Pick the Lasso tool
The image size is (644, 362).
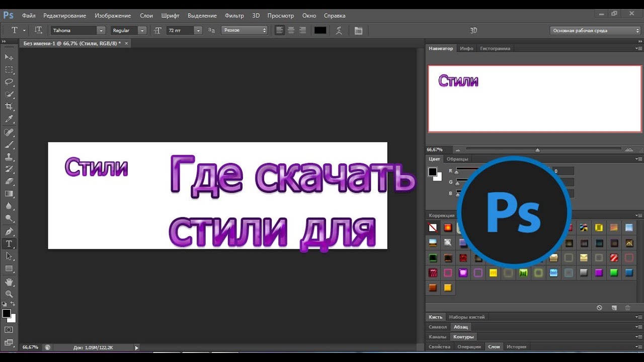click(x=9, y=81)
